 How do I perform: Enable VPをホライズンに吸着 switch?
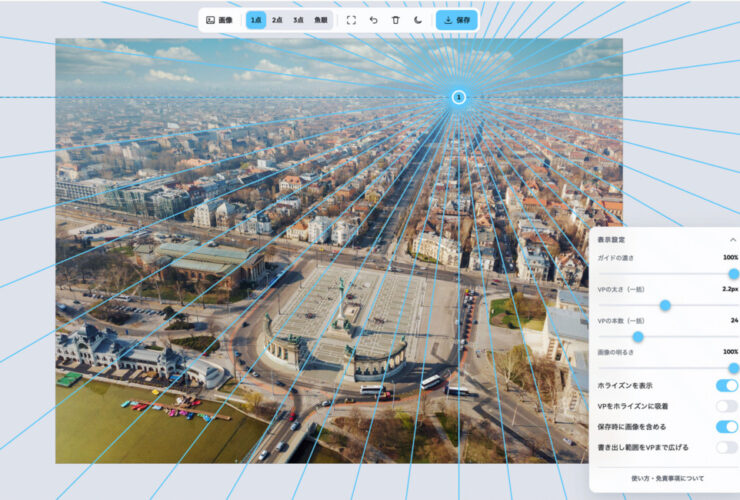tap(727, 406)
